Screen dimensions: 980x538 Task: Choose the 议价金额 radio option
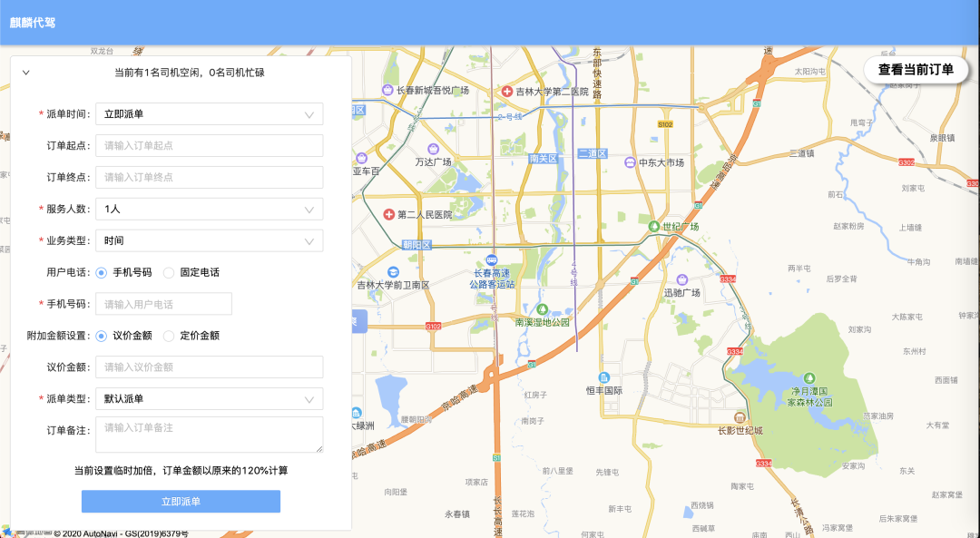click(102, 336)
